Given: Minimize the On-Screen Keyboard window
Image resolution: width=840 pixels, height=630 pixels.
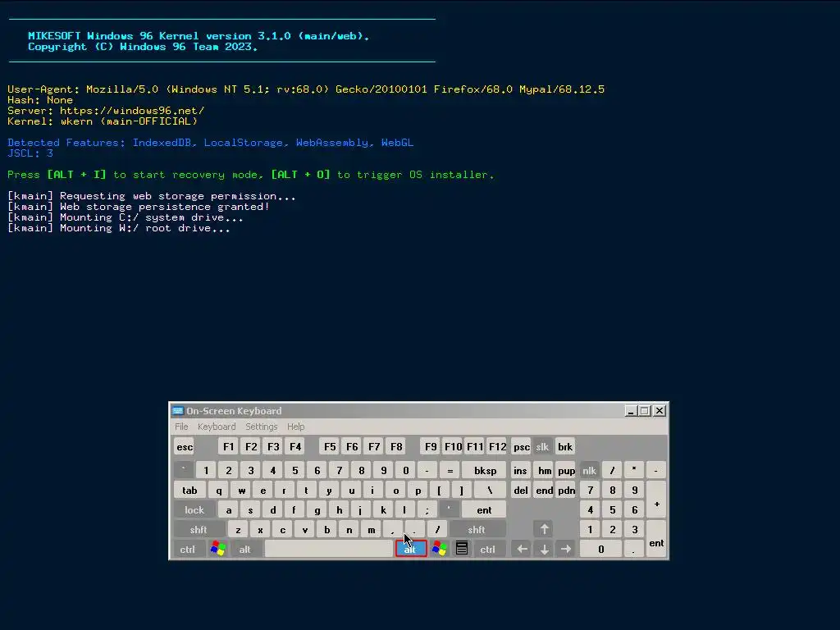Looking at the screenshot, I should pos(631,411).
